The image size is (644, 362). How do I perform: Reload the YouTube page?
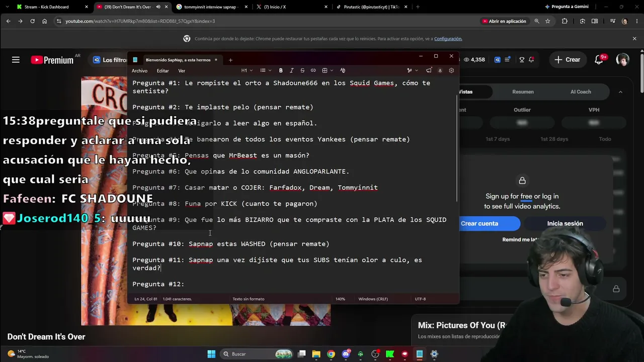click(x=32, y=21)
